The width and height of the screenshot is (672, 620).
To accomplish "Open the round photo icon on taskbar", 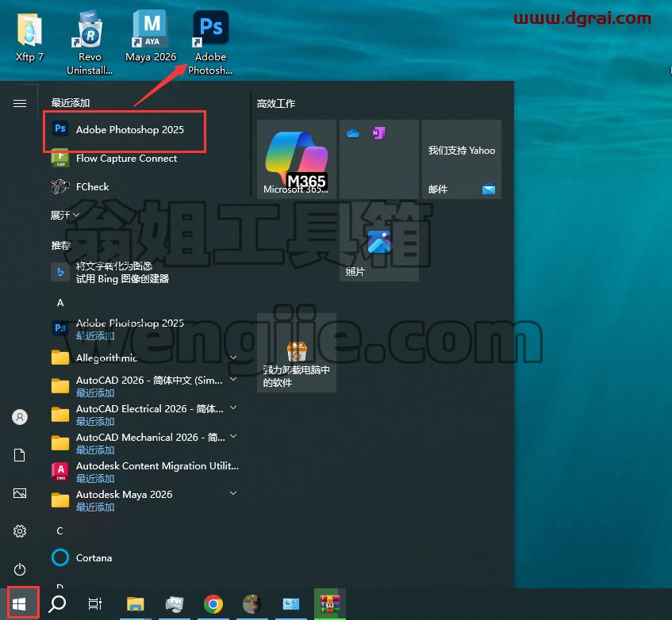I will pos(252,603).
